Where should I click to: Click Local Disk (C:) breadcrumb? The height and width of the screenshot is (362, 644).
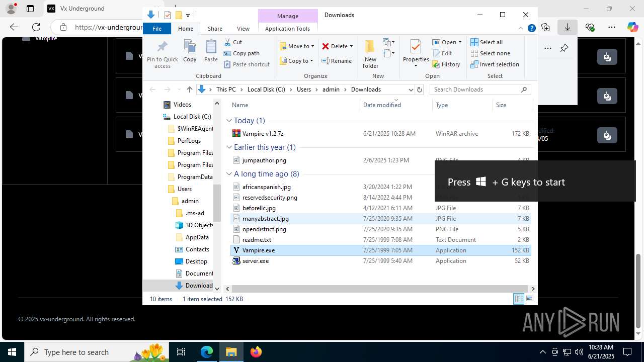coord(266,89)
